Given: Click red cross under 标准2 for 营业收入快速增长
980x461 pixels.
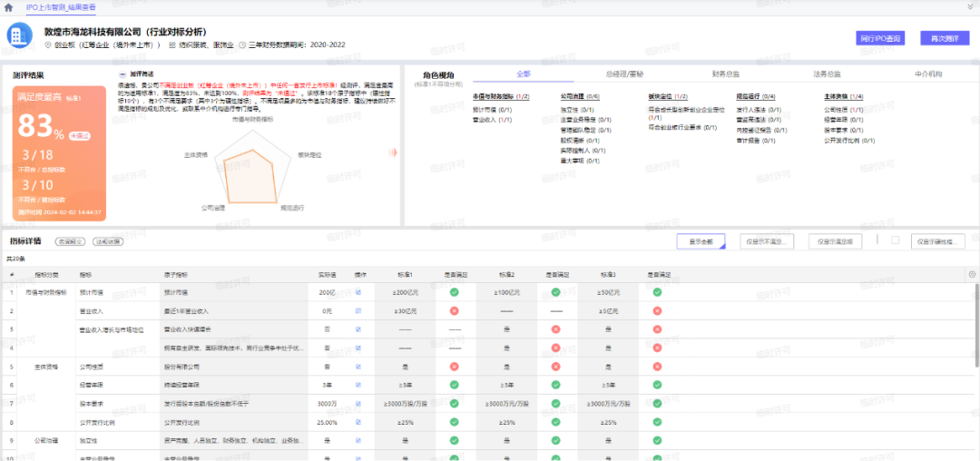Looking at the screenshot, I should point(555,329).
